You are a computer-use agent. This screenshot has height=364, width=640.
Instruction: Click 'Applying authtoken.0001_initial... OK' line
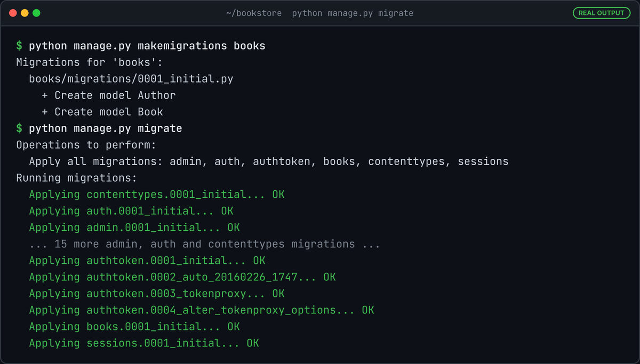(147, 261)
